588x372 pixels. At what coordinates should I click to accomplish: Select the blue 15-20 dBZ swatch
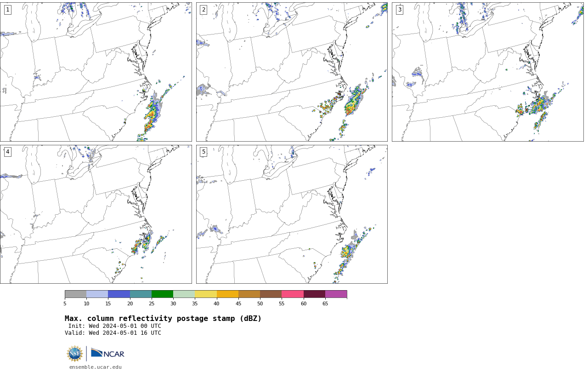point(119,294)
